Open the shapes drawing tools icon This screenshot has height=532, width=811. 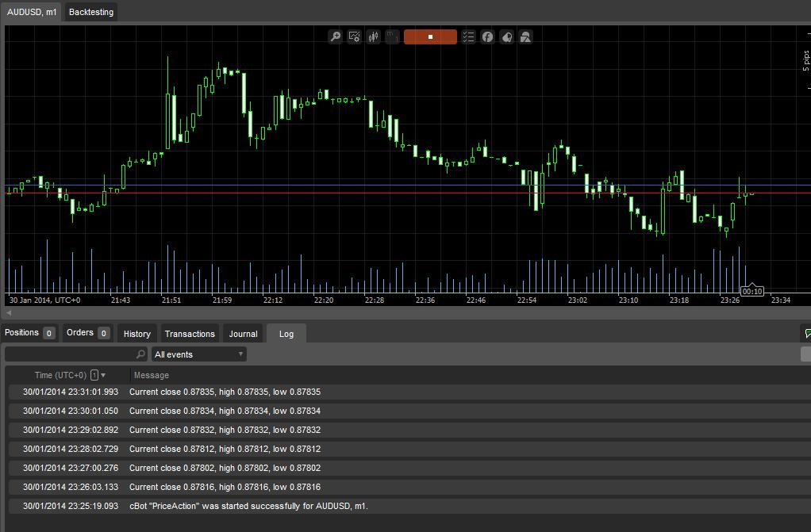click(525, 36)
